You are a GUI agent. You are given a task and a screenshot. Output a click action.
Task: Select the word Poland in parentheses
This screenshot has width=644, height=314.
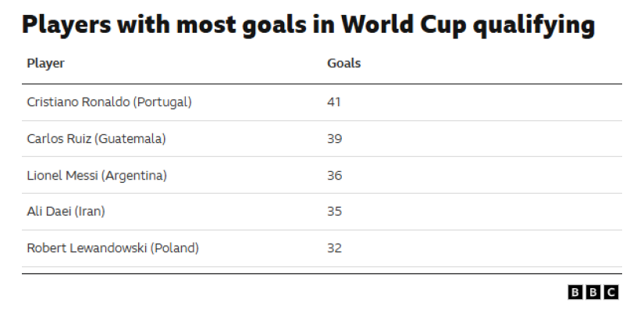point(174,248)
